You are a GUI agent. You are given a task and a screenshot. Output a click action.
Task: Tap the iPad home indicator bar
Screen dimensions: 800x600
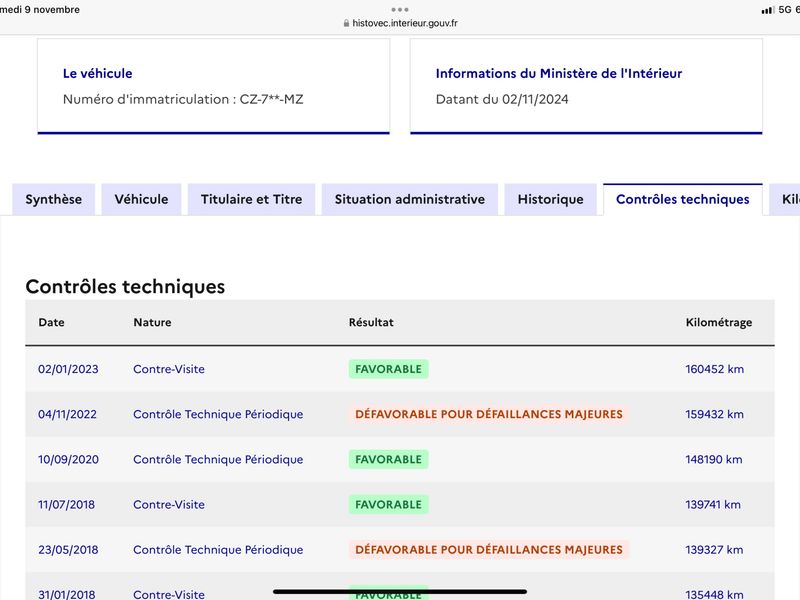click(x=399, y=592)
